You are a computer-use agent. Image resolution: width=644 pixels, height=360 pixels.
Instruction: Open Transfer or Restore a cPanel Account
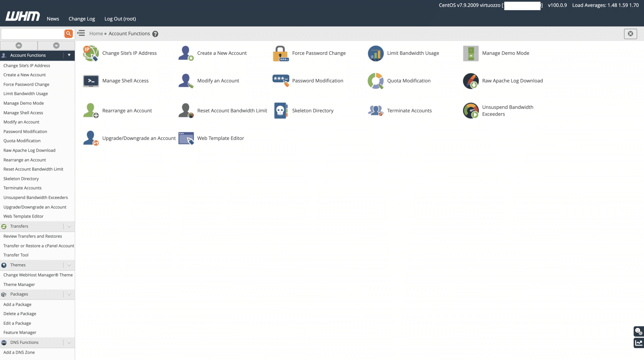[39, 246]
